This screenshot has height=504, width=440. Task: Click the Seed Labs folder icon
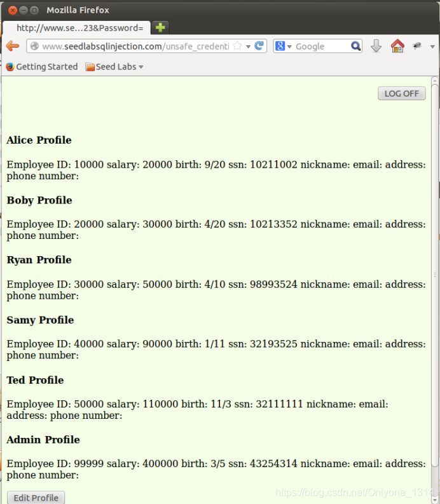[90, 67]
